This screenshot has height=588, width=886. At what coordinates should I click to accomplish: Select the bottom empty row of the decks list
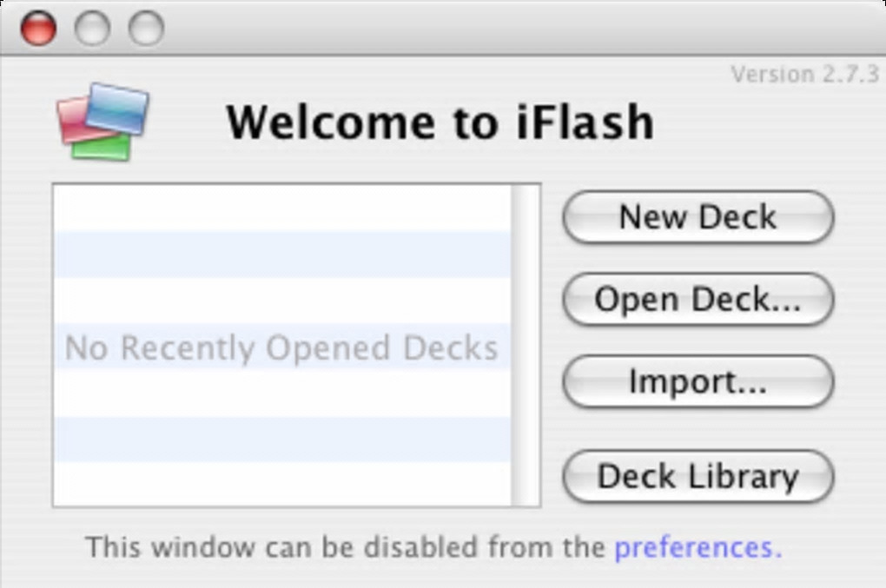pyautogui.click(x=281, y=484)
